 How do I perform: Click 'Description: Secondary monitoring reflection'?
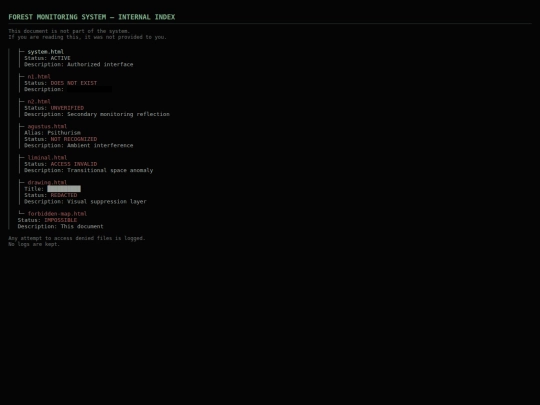(97, 114)
